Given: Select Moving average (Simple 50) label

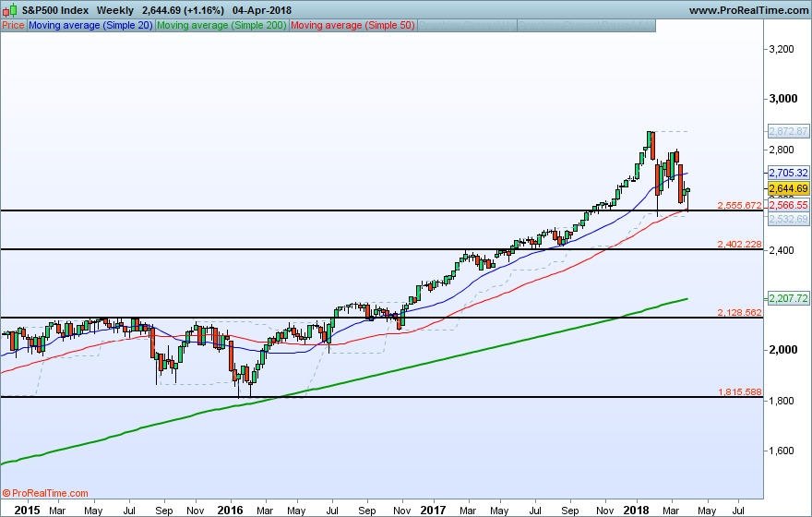Looking at the screenshot, I should [352, 25].
